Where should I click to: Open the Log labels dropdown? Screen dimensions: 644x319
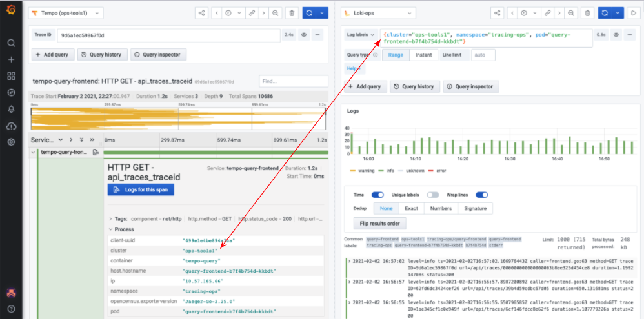click(361, 35)
